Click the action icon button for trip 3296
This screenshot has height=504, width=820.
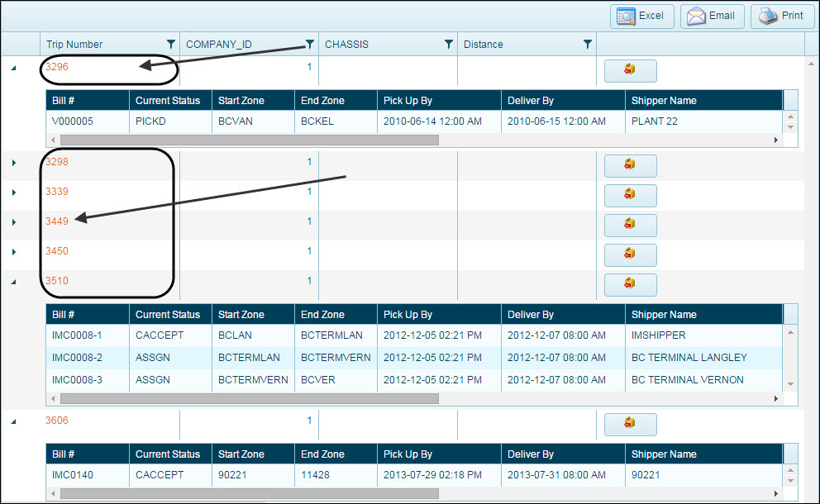pos(630,70)
